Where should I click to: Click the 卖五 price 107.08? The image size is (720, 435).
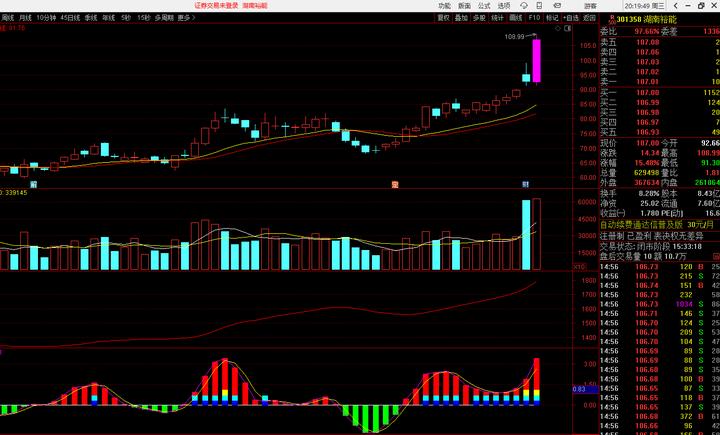click(x=647, y=42)
